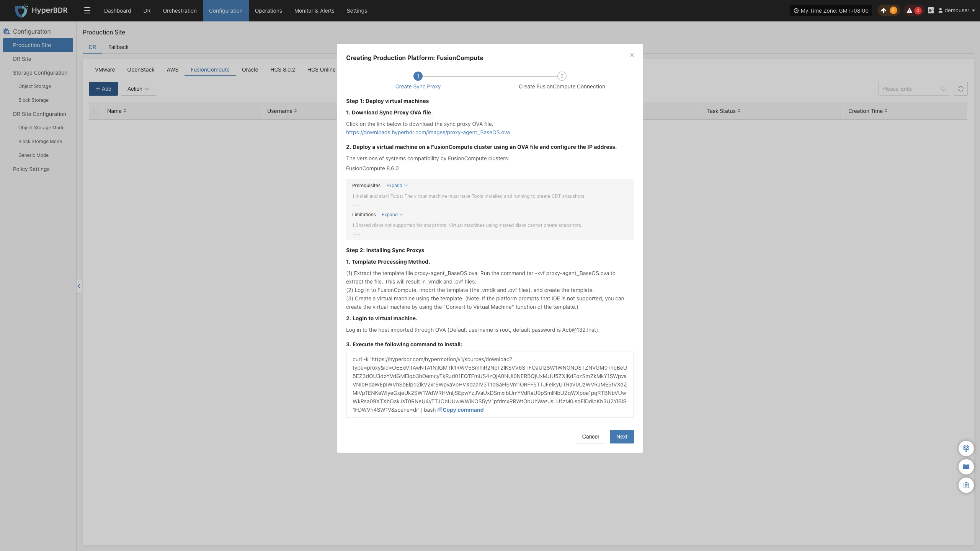Click step 1 circle Create Sync Proxy
The height and width of the screenshot is (551, 980).
point(418,76)
